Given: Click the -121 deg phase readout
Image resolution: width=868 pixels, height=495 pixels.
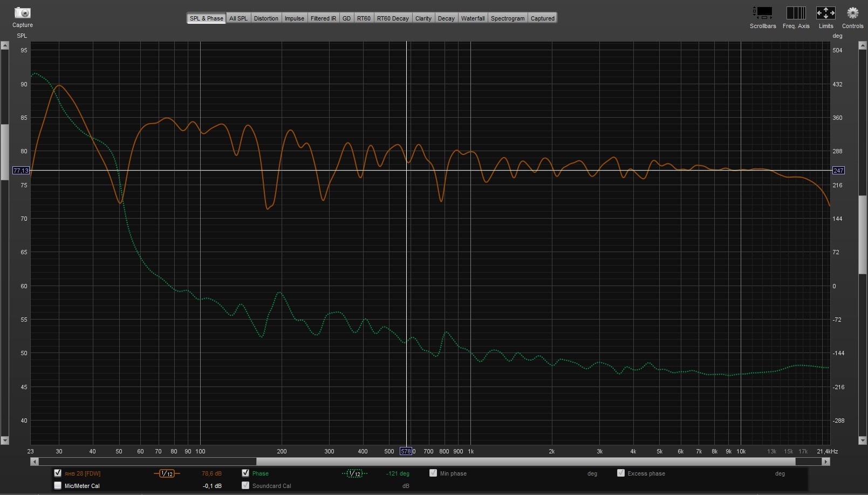Looking at the screenshot, I should pos(398,473).
